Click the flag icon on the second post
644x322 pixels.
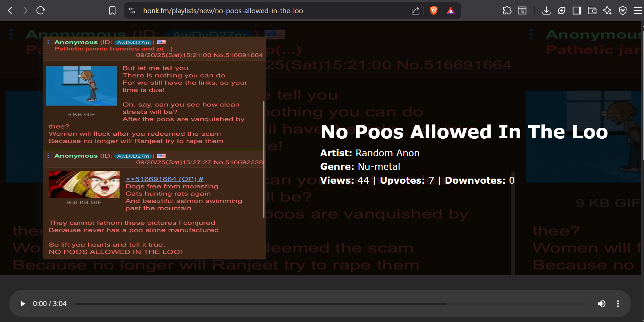click(161, 156)
